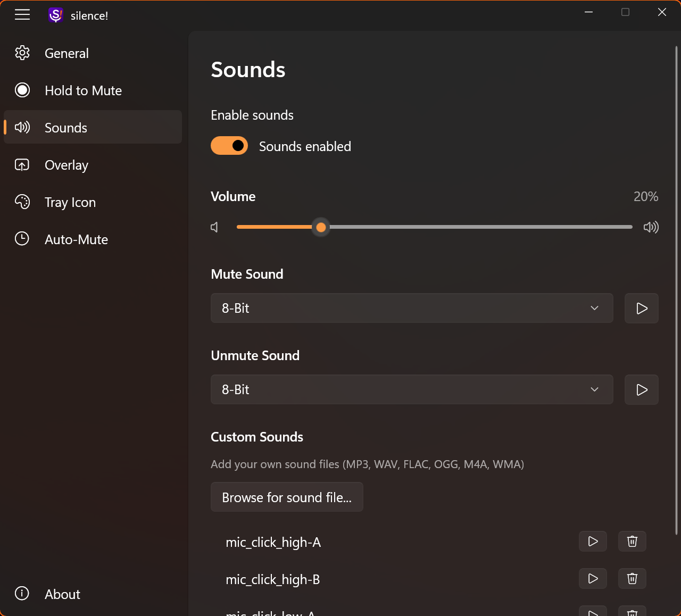Delete mic_click_high-B using trash icon
The image size is (681, 616).
coord(632,579)
